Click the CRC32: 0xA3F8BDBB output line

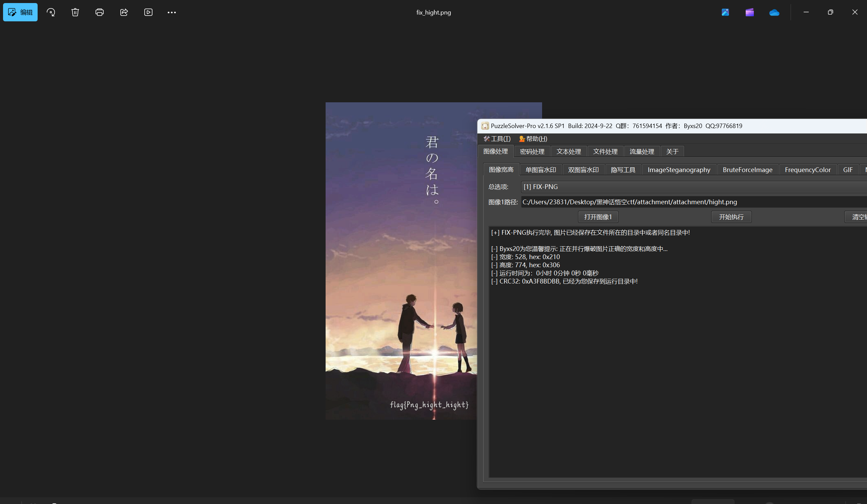[x=564, y=281]
